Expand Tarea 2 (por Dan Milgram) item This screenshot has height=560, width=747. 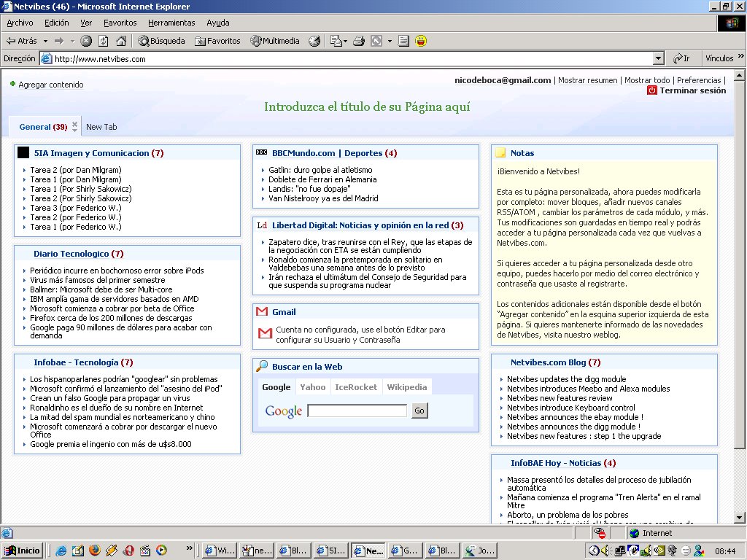pos(76,170)
